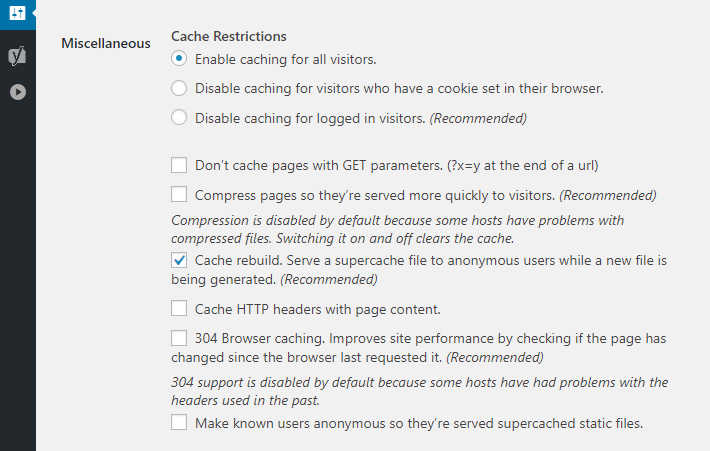Check the '304 Browser caching' checkbox
710x451 pixels.
pyautogui.click(x=179, y=338)
